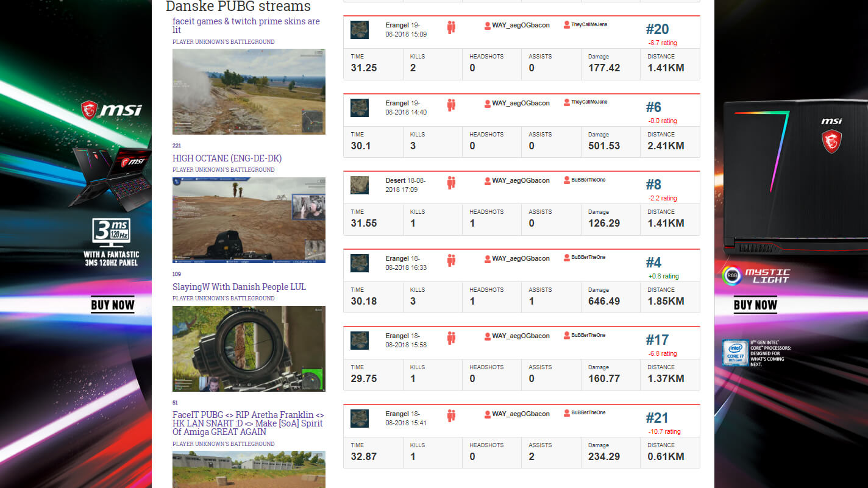Click the duo mode icon in the #20 match
The image size is (868, 488).
pyautogui.click(x=451, y=27)
